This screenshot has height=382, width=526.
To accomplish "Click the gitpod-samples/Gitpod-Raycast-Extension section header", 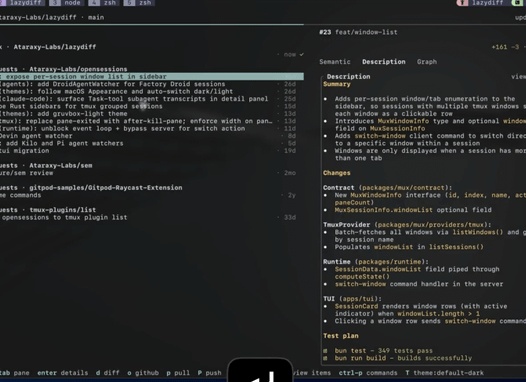I will [x=91, y=187].
